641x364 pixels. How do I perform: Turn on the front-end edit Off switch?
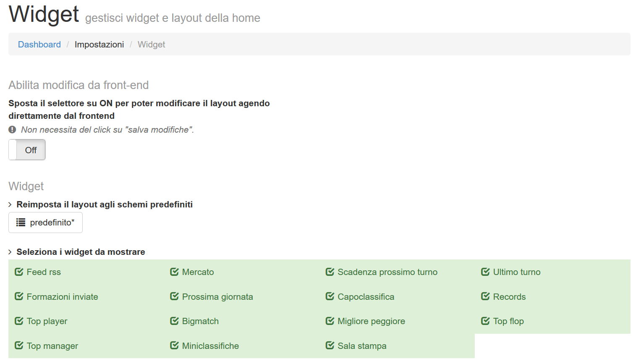coord(27,150)
